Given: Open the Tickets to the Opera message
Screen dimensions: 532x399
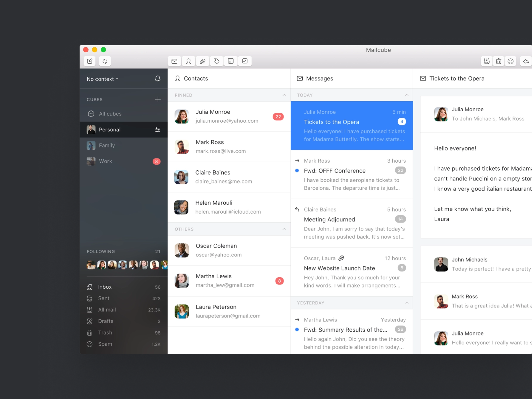Looking at the screenshot, I should 352,125.
